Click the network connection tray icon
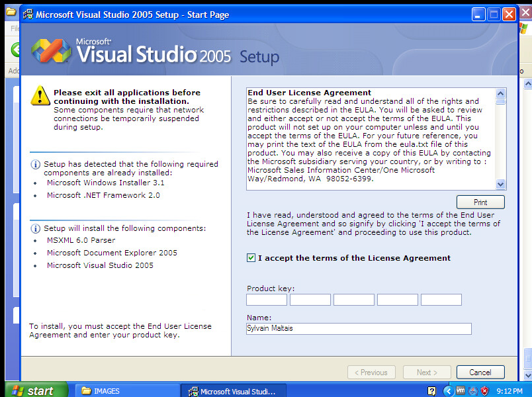 (473, 391)
